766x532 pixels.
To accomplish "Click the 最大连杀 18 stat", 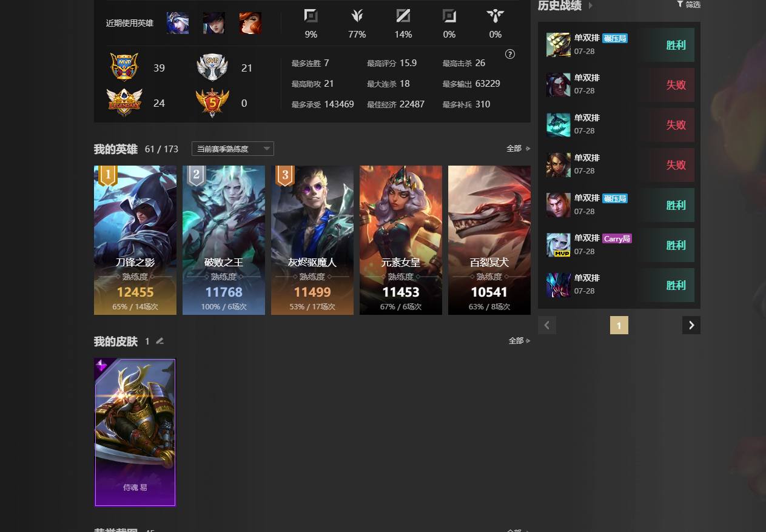I will tap(388, 84).
